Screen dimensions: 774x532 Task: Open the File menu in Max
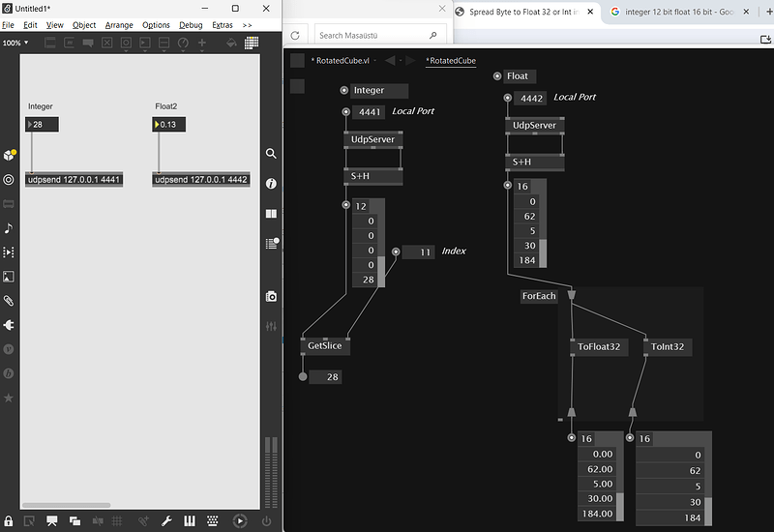point(8,25)
